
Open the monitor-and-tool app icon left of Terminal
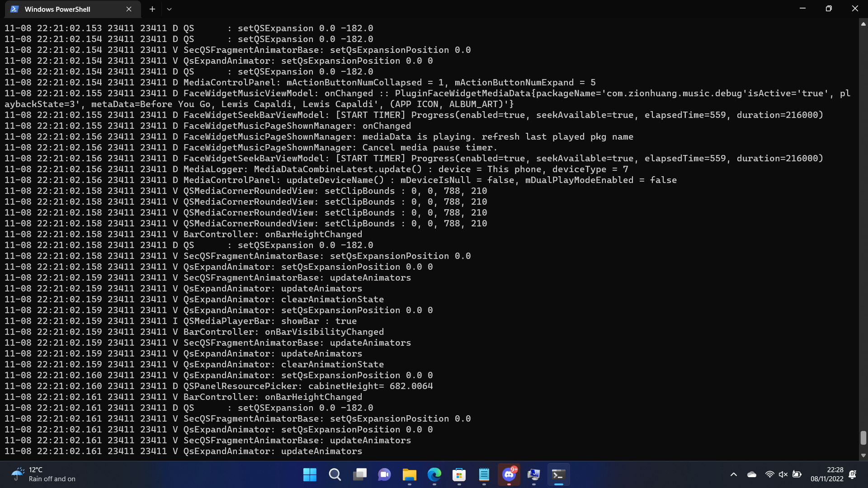pyautogui.click(x=533, y=474)
